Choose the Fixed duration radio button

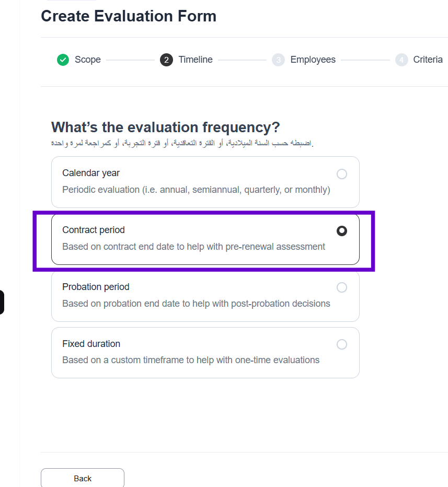click(342, 344)
